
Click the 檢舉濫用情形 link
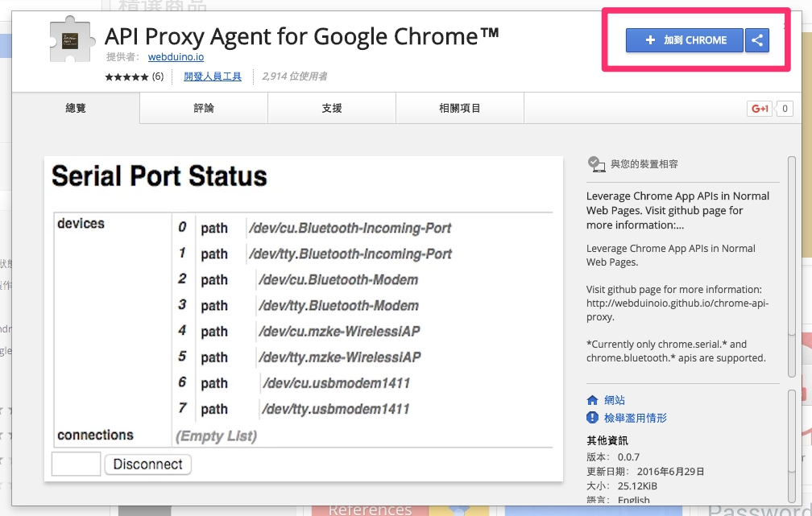(x=636, y=418)
